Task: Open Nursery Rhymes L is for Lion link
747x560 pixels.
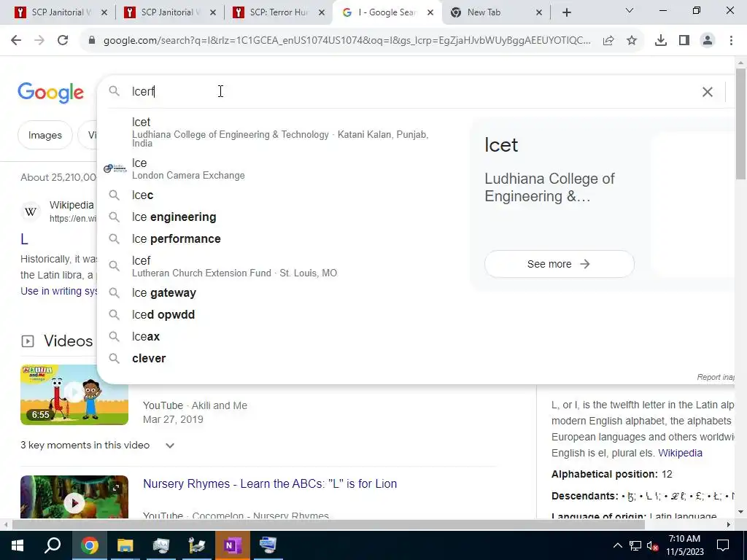Action: point(270,484)
